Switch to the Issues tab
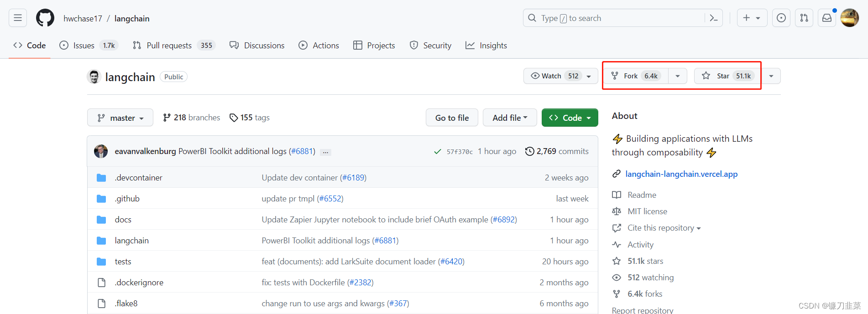The image size is (868, 314). (89, 46)
